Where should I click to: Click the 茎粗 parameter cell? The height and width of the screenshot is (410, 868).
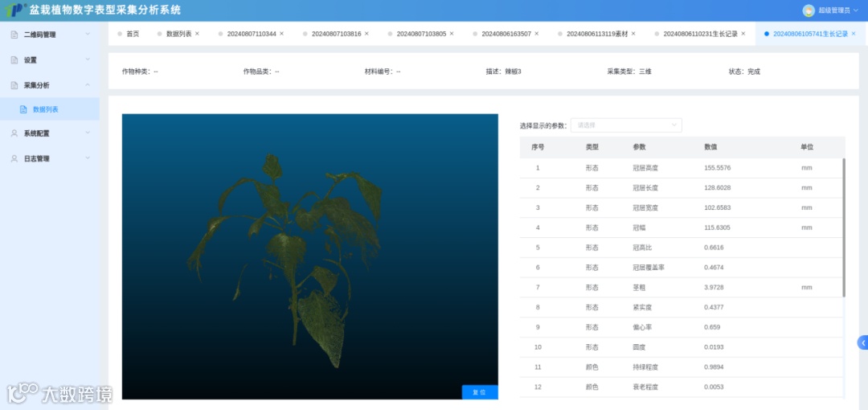coord(640,288)
